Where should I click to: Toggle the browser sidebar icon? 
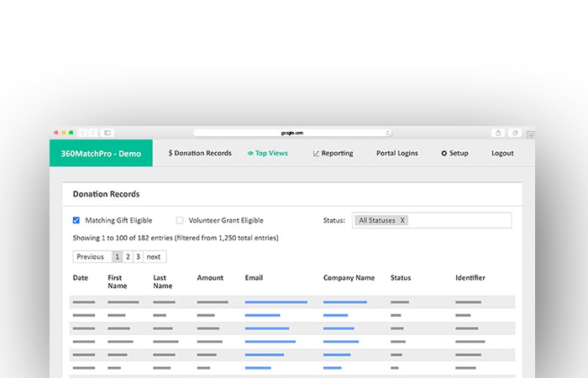[108, 133]
